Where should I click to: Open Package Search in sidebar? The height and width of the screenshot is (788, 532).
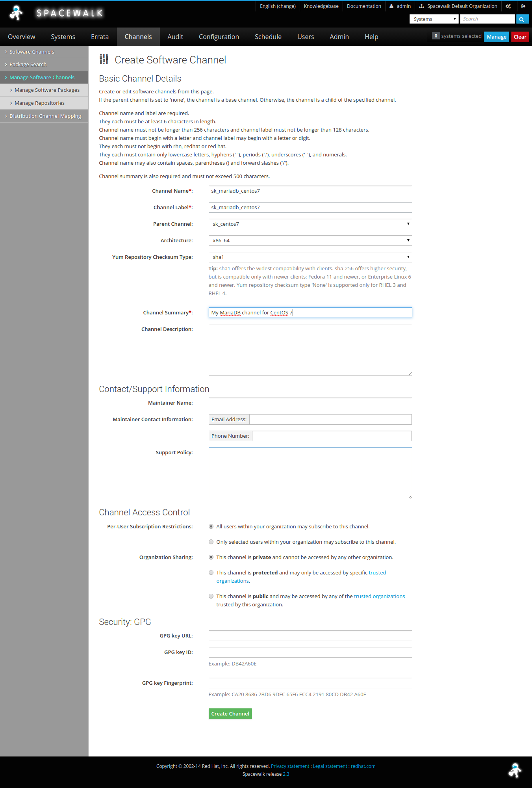pyautogui.click(x=44, y=65)
